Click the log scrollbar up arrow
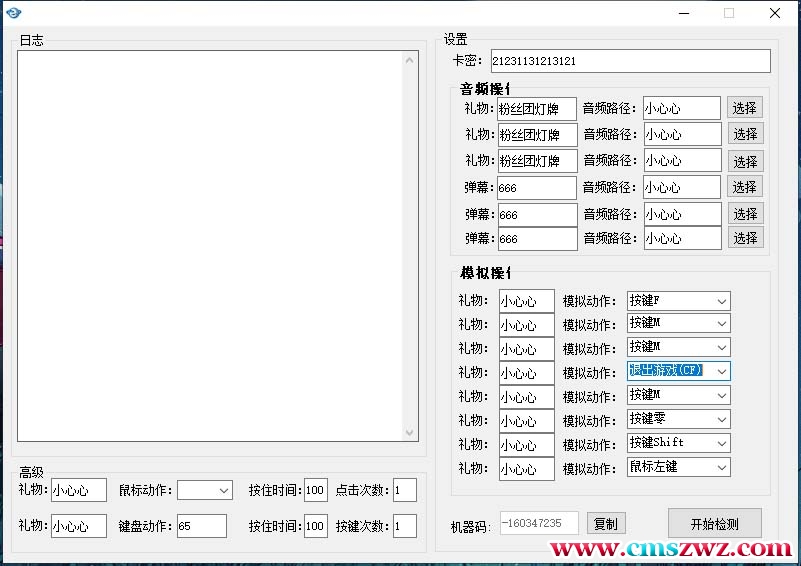Image resolution: width=801 pixels, height=566 pixels. coord(410,60)
